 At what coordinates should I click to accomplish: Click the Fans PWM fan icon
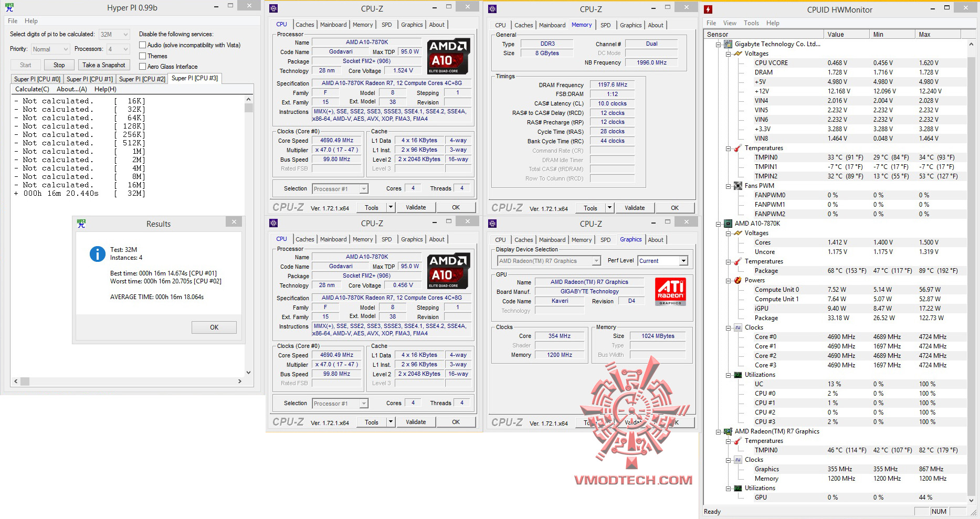(x=737, y=186)
